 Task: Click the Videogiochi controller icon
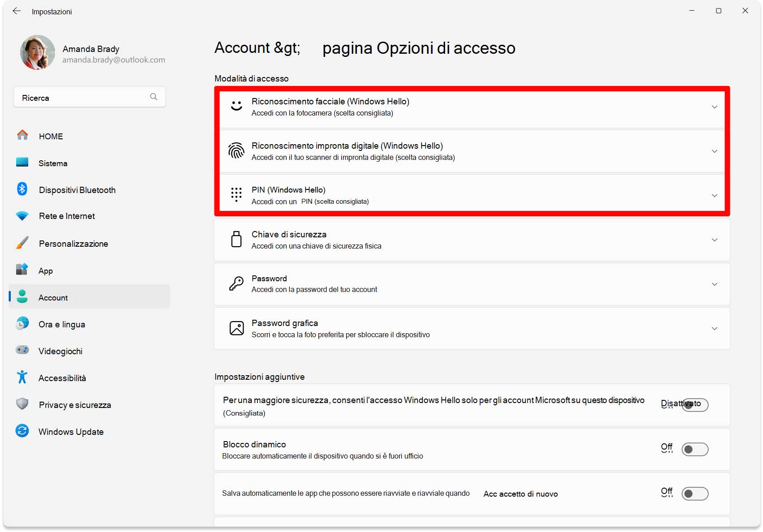coord(22,350)
